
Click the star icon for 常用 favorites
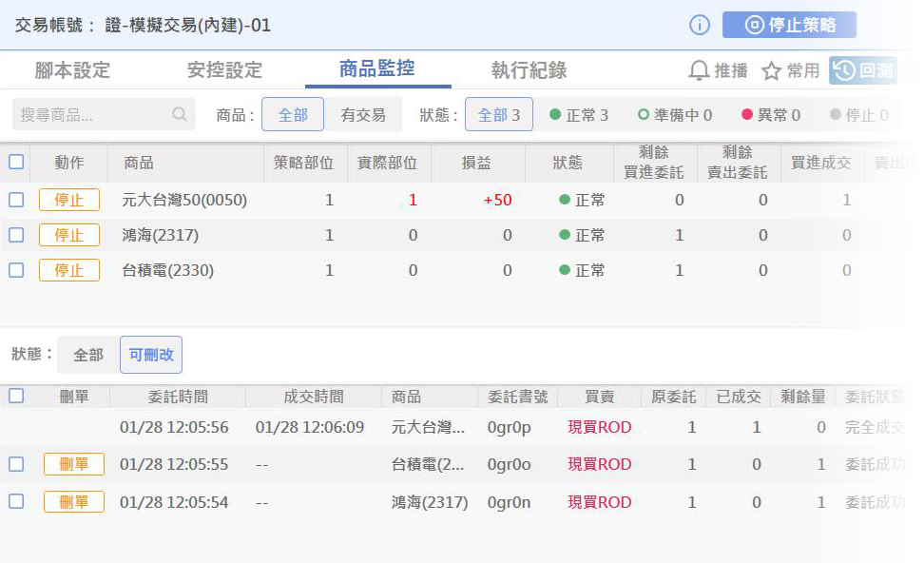[x=771, y=70]
